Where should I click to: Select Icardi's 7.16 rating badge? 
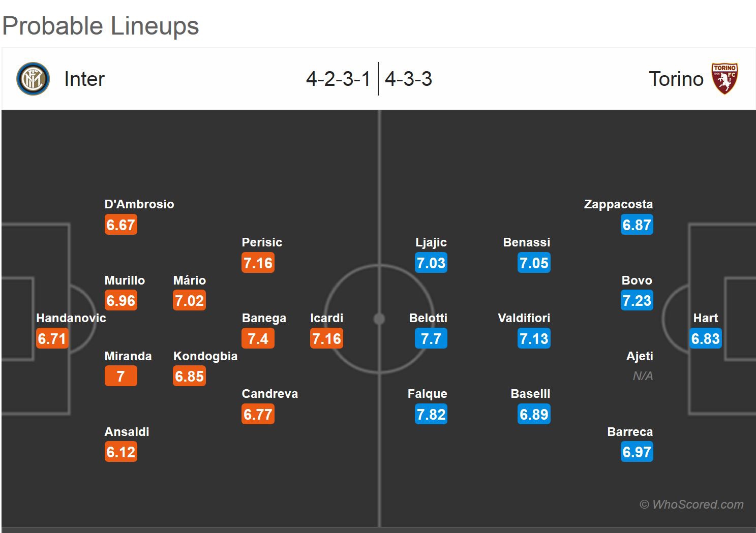point(326,339)
